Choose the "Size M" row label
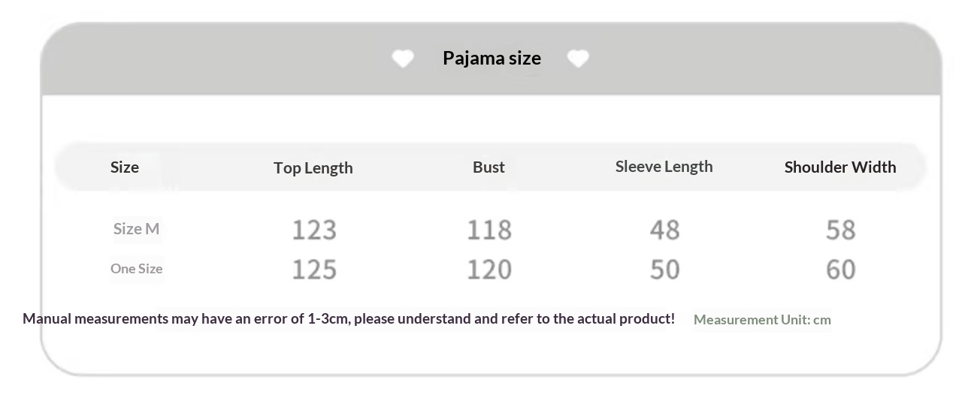The height and width of the screenshot is (419, 980). pos(136,229)
